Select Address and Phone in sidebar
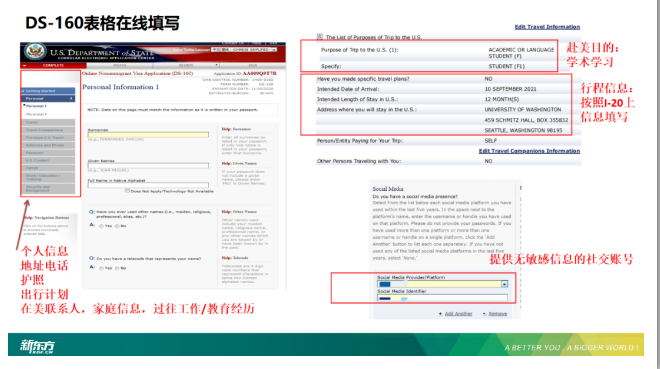Image resolution: width=660 pixels, height=369 pixels. pyautogui.click(x=48, y=145)
